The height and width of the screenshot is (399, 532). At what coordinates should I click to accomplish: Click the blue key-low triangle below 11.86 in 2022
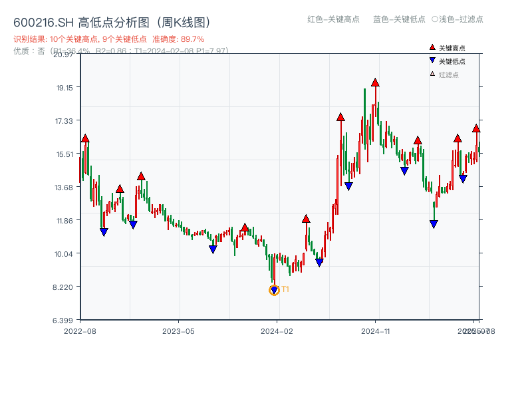point(104,231)
